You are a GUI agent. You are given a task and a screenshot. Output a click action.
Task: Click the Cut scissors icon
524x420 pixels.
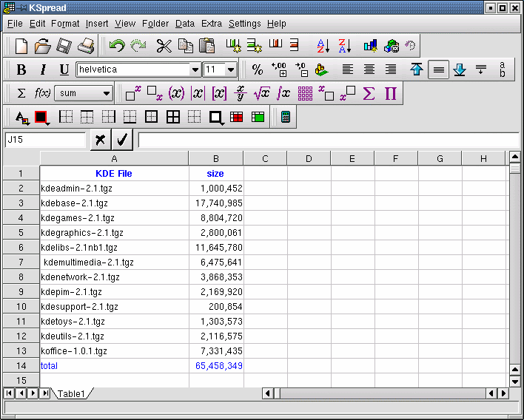164,46
